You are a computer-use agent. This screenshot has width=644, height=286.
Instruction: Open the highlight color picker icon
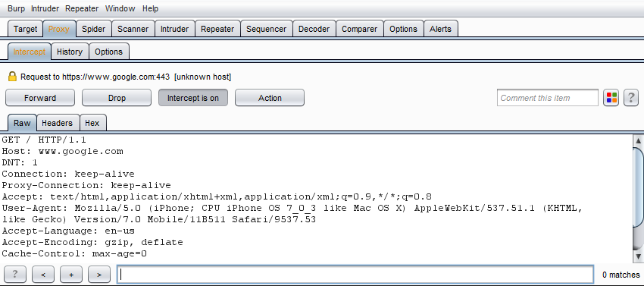[611, 98]
